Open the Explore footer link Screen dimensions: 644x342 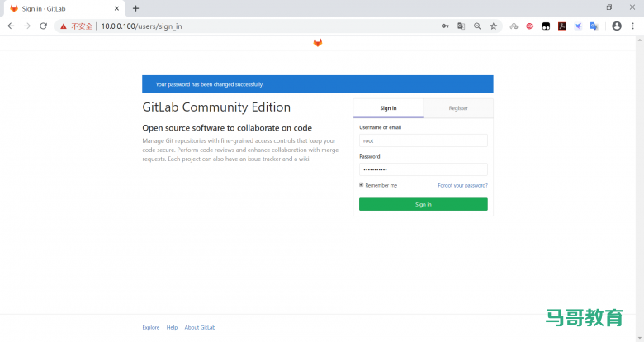click(151, 328)
